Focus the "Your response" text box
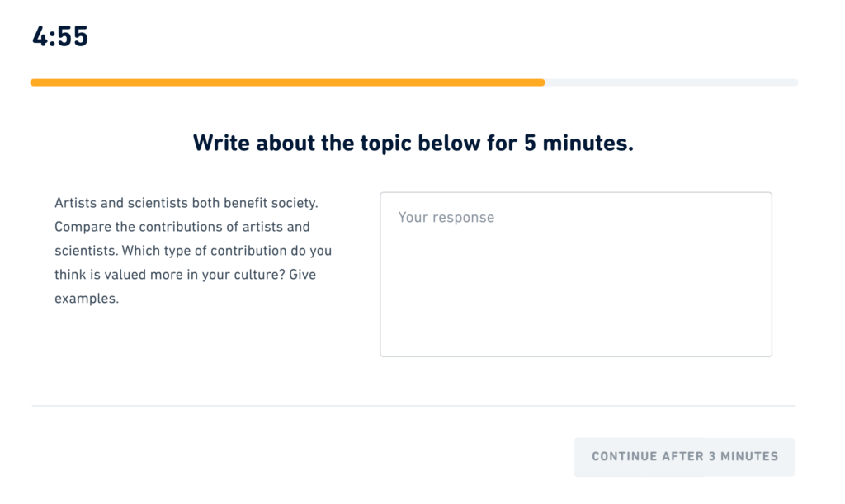 (x=575, y=280)
